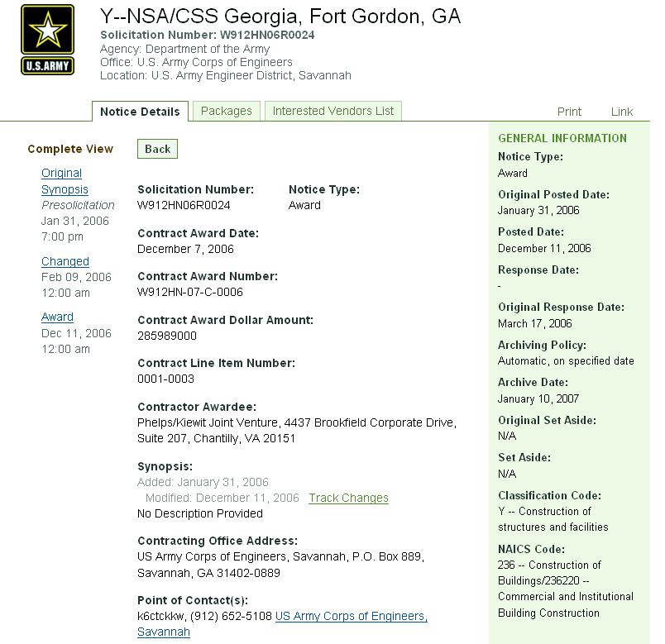
Task: Click the NAICS Code label in sidebar
Action: [531, 549]
